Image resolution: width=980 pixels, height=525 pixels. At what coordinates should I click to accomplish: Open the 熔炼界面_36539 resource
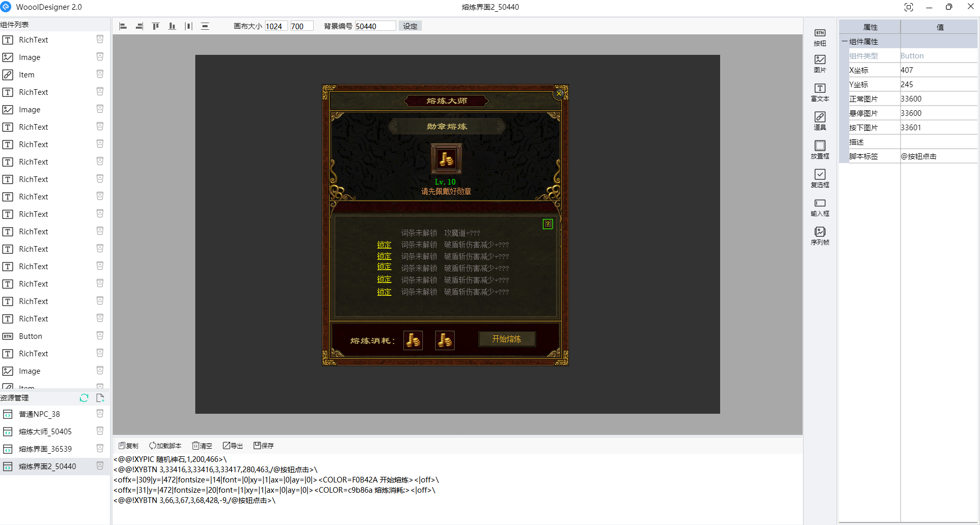click(45, 449)
